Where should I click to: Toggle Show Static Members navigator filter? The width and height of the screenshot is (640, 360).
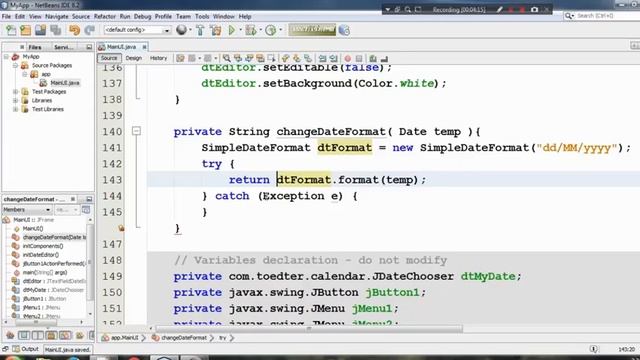pos(38,336)
